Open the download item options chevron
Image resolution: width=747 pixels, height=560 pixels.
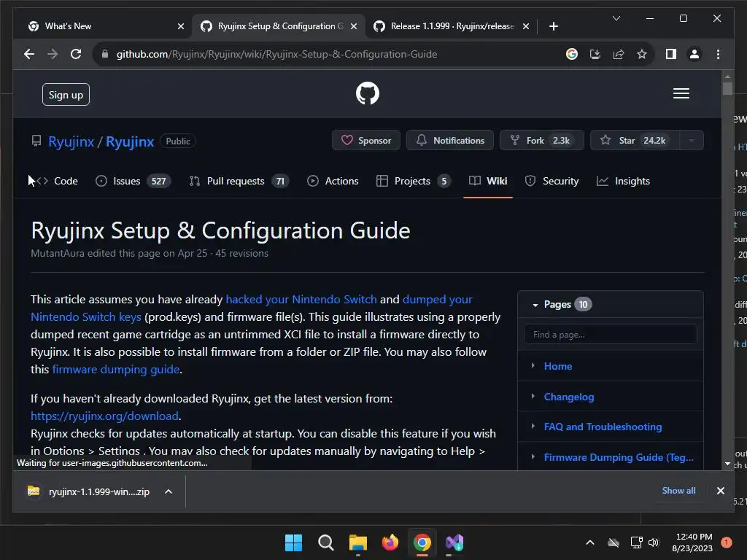pos(169,491)
